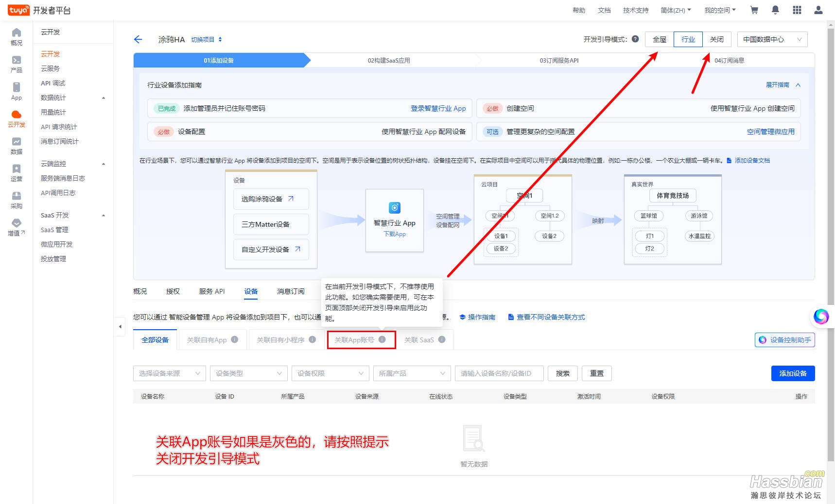Switch to the 服务 API tab
The image size is (835, 504).
pos(212,291)
